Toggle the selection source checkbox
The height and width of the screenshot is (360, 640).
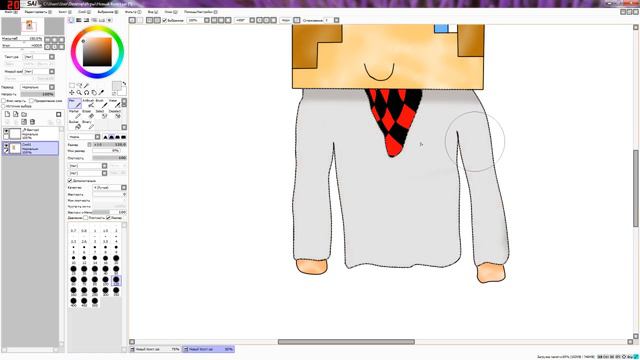[4, 106]
